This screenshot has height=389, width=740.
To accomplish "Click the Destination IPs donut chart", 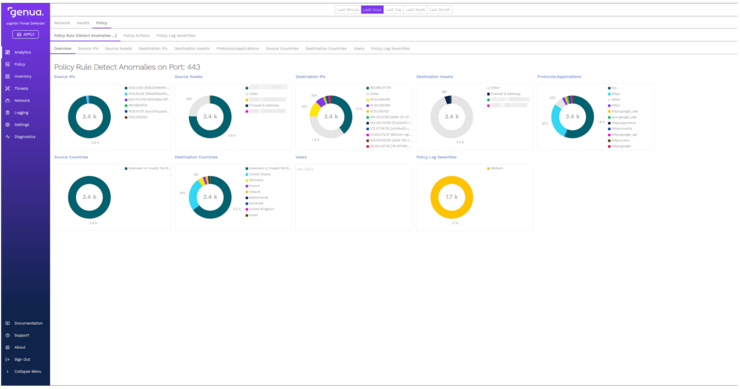I will [x=331, y=117].
